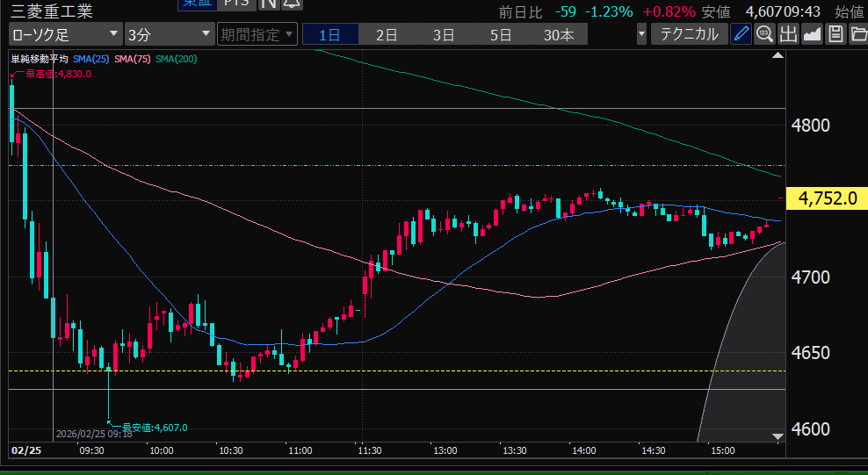Save chart with the floppy disk icon

click(x=835, y=34)
